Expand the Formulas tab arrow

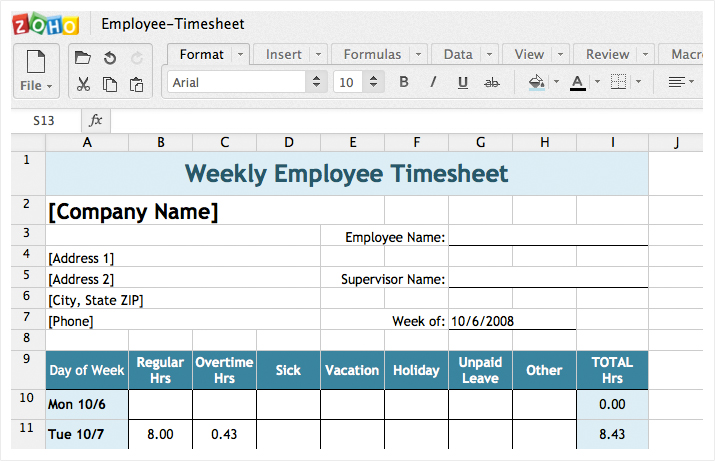[418, 54]
